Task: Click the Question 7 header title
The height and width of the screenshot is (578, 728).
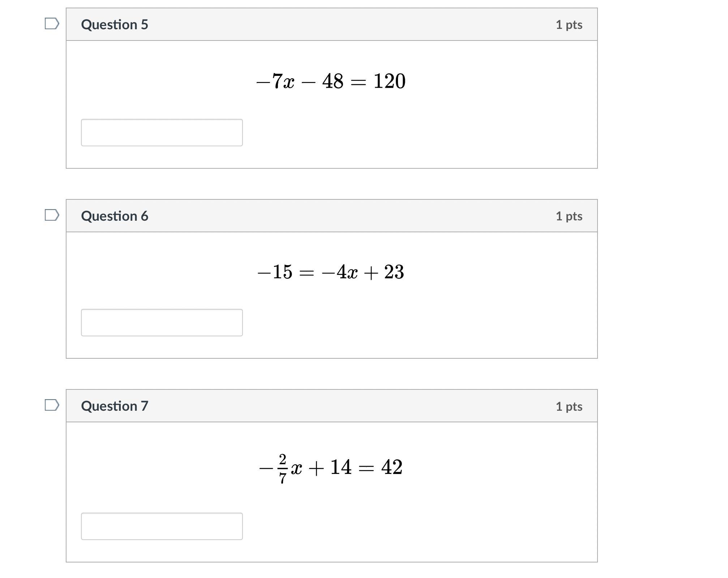Action: point(115,406)
